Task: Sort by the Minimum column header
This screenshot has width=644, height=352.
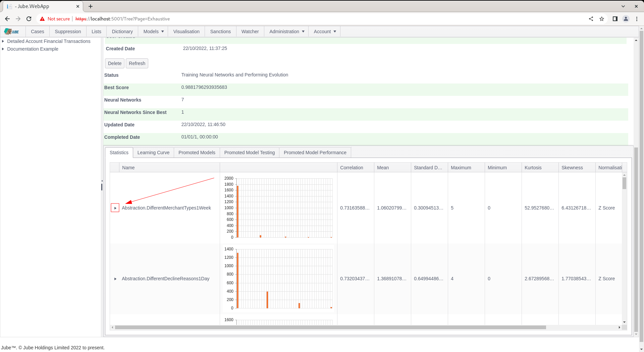Action: coord(503,168)
